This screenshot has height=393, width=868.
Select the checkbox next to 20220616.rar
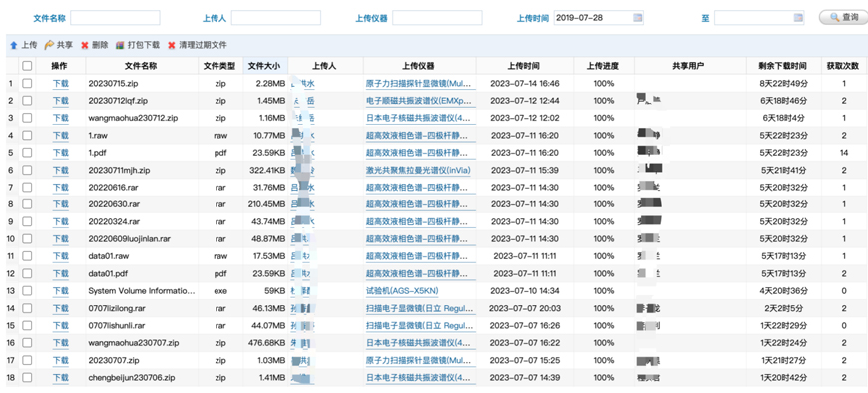point(27,188)
